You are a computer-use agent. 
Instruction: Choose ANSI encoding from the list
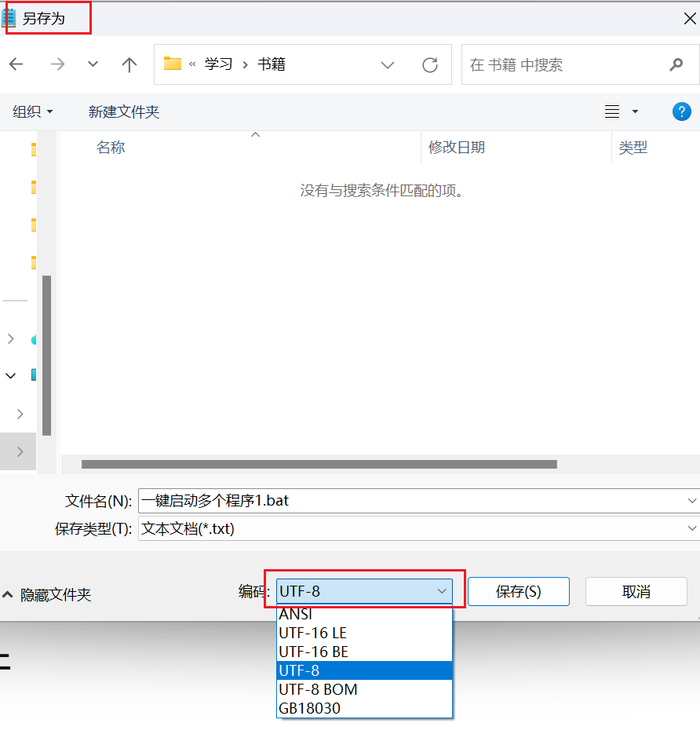tap(364, 614)
